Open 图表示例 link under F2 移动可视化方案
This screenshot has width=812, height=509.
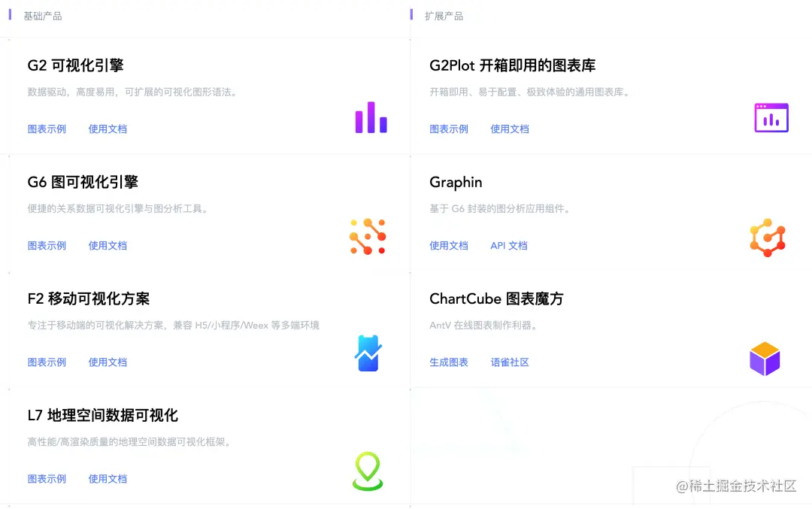click(47, 362)
